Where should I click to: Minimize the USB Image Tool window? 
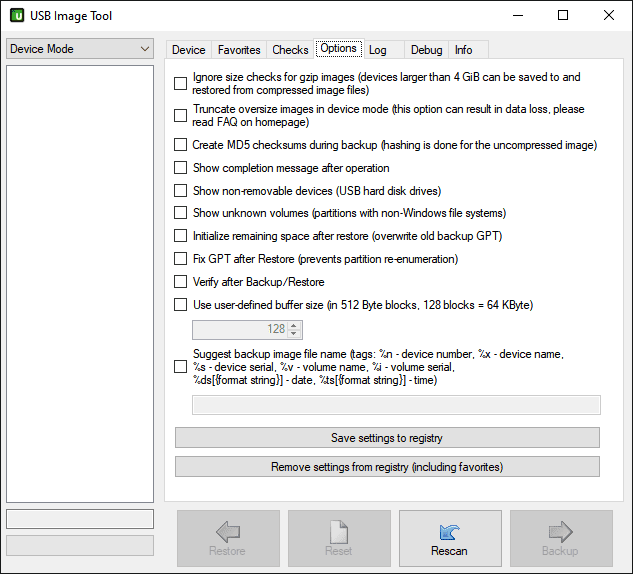pyautogui.click(x=518, y=15)
